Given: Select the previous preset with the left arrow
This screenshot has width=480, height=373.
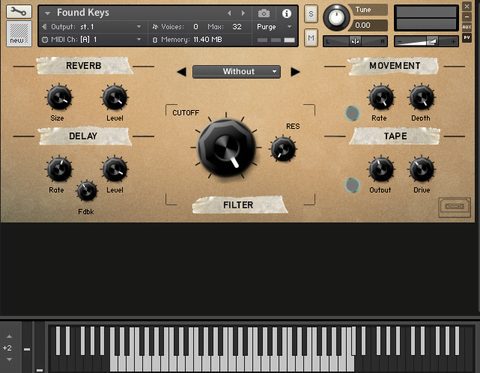Looking at the screenshot, I should tap(182, 72).
